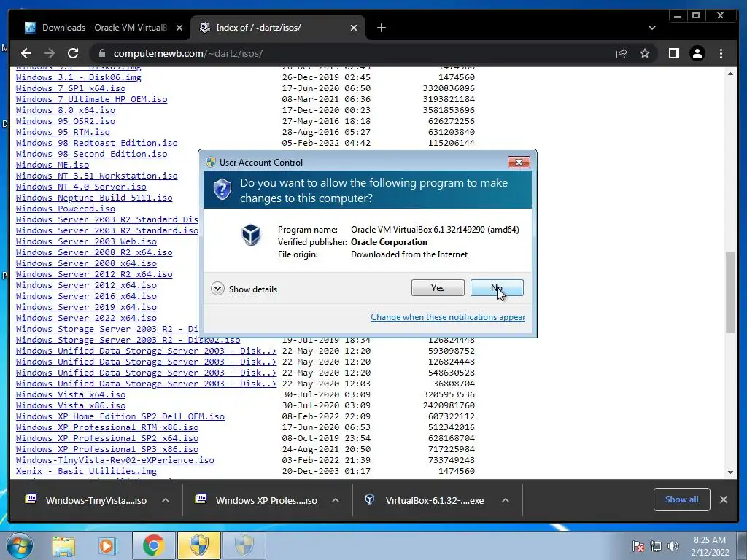Open Windows Media Player taskbar icon
The height and width of the screenshot is (560, 747).
coord(107,545)
